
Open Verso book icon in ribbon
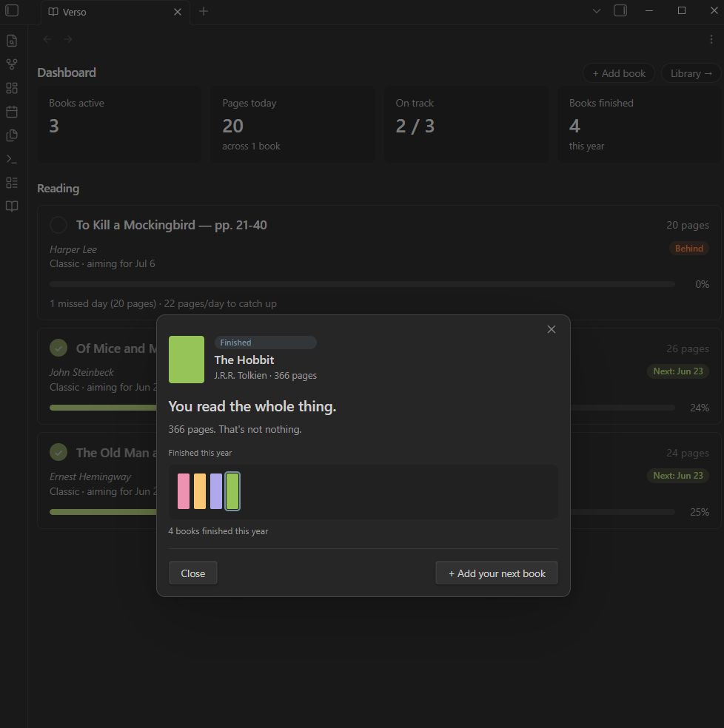pyautogui.click(x=12, y=206)
